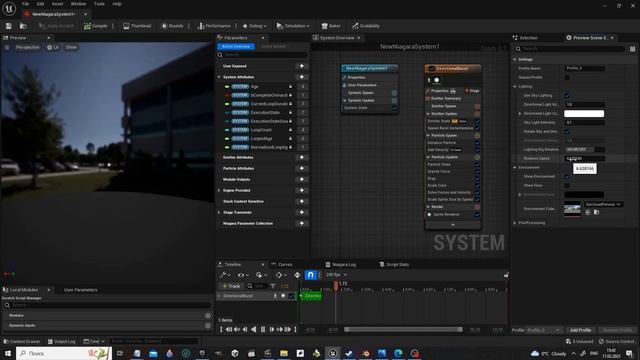This screenshot has height=360, width=640.
Task: Open the Environment Color black swatch
Action: pos(584,195)
